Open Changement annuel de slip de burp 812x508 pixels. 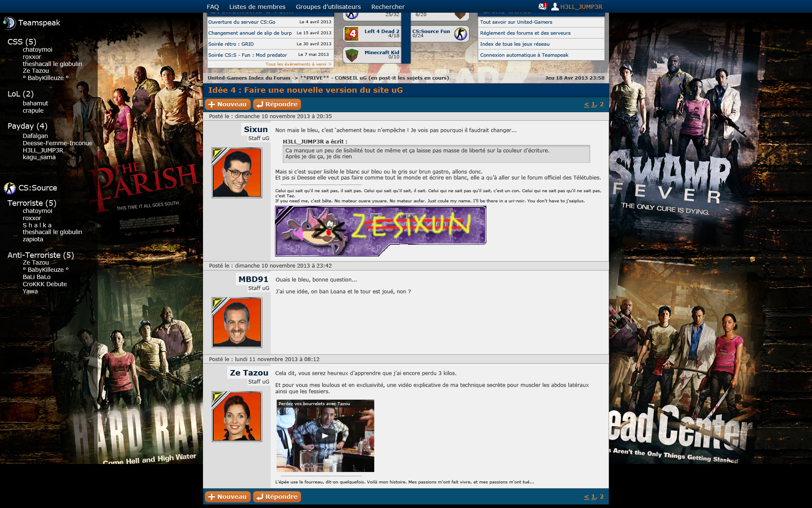250,33
